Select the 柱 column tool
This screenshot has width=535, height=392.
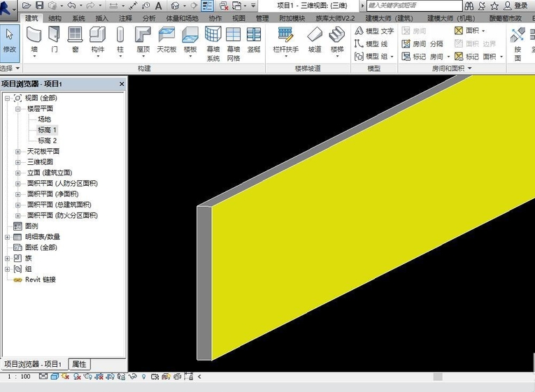[x=120, y=42]
